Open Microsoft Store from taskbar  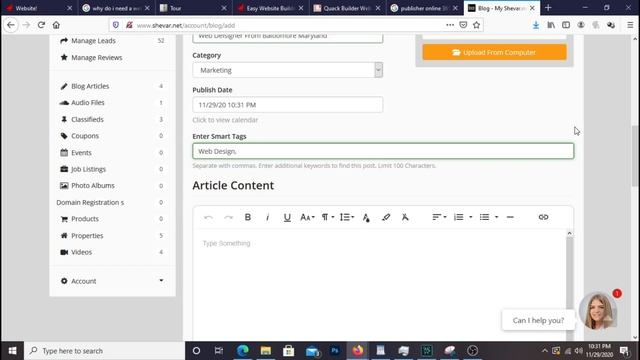(x=289, y=351)
